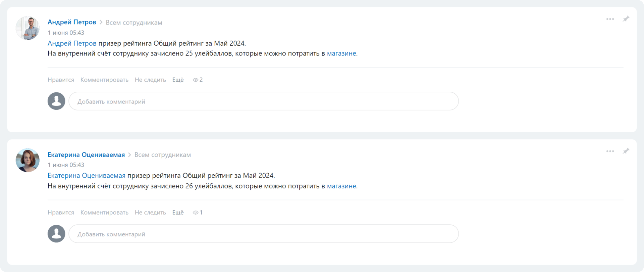Viewport: 644px width, 272px height.
Task: Toggle Не следить on first post
Action: tap(150, 80)
